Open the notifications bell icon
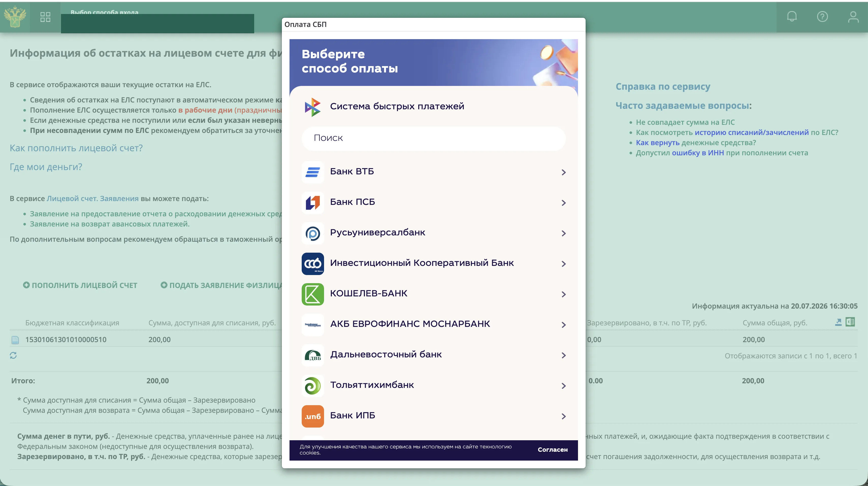 pos(792,16)
